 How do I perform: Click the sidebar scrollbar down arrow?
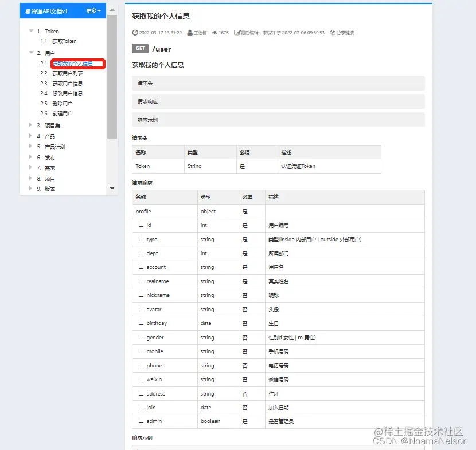pyautogui.click(x=112, y=189)
